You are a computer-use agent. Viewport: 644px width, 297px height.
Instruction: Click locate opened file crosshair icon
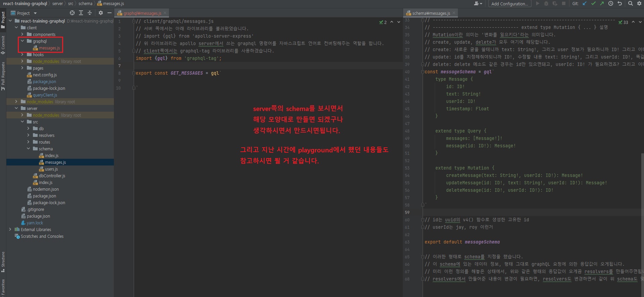pyautogui.click(x=72, y=13)
